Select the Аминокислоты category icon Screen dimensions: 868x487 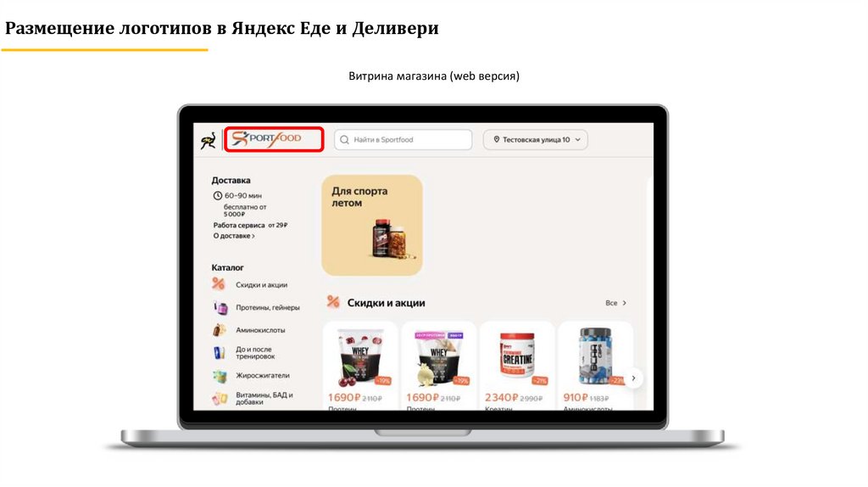click(220, 330)
